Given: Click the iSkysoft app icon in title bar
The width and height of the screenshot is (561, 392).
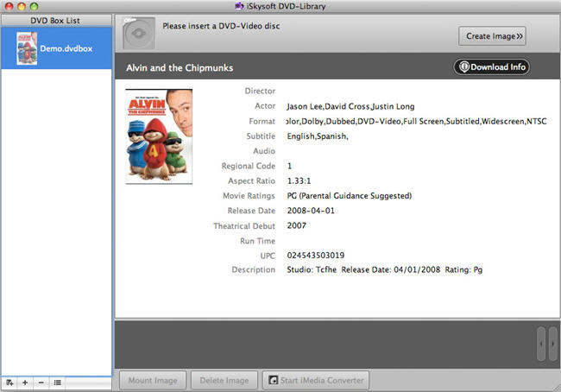Looking at the screenshot, I should tap(239, 6).
